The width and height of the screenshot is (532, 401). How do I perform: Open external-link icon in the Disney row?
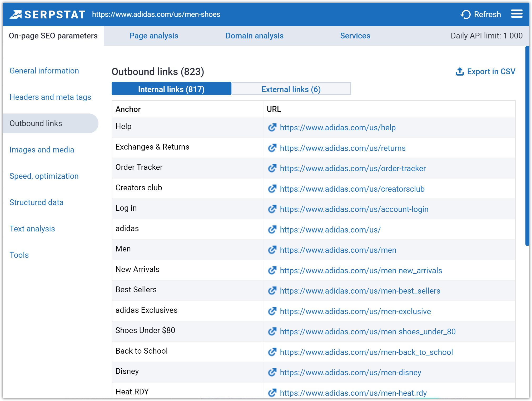tap(272, 372)
